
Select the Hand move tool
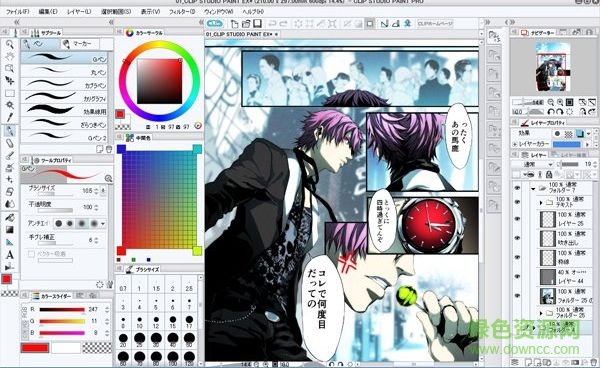tap(9, 56)
